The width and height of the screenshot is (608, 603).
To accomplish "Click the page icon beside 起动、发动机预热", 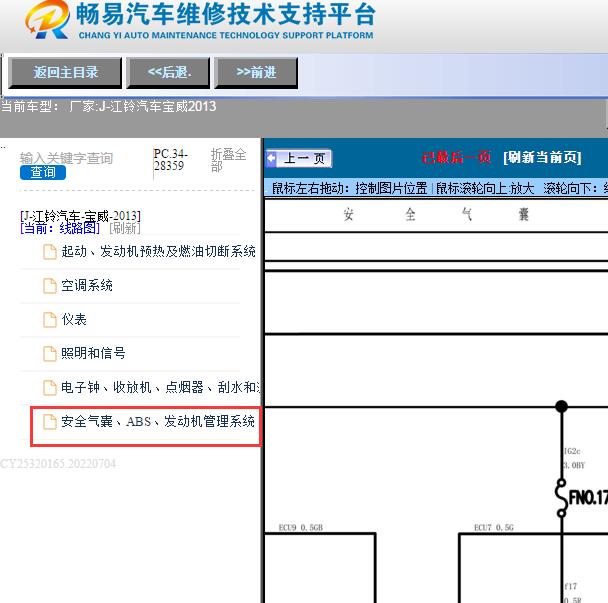I will click(x=50, y=252).
